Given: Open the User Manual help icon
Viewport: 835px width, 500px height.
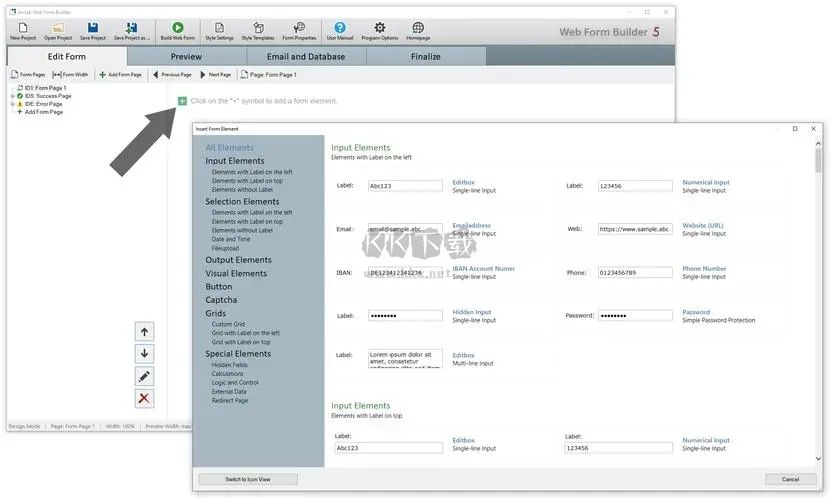Looking at the screenshot, I should pos(340,28).
